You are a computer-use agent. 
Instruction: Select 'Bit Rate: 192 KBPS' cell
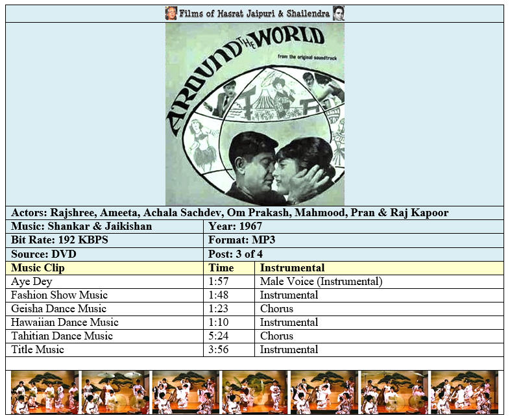[x=104, y=240]
